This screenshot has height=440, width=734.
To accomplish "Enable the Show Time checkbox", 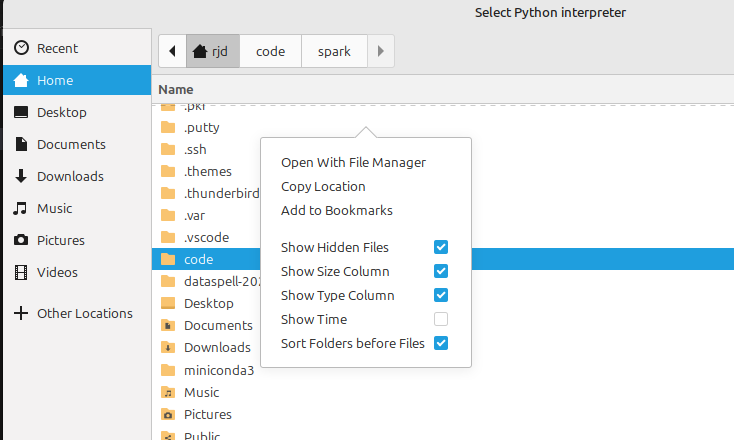I will 440,320.
